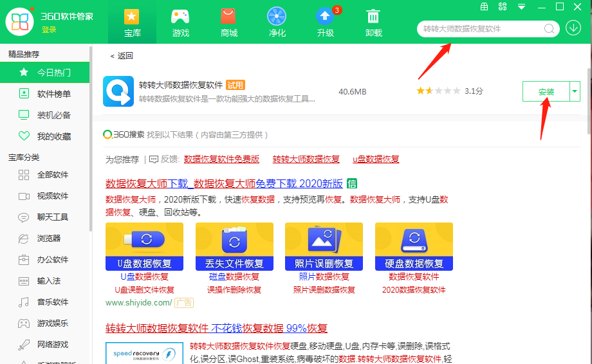
Task: Click the 网络游戏 sword icon
Action: [24, 345]
